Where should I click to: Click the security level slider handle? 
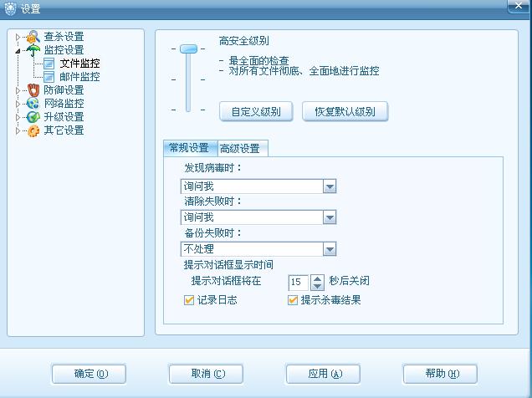(x=188, y=48)
